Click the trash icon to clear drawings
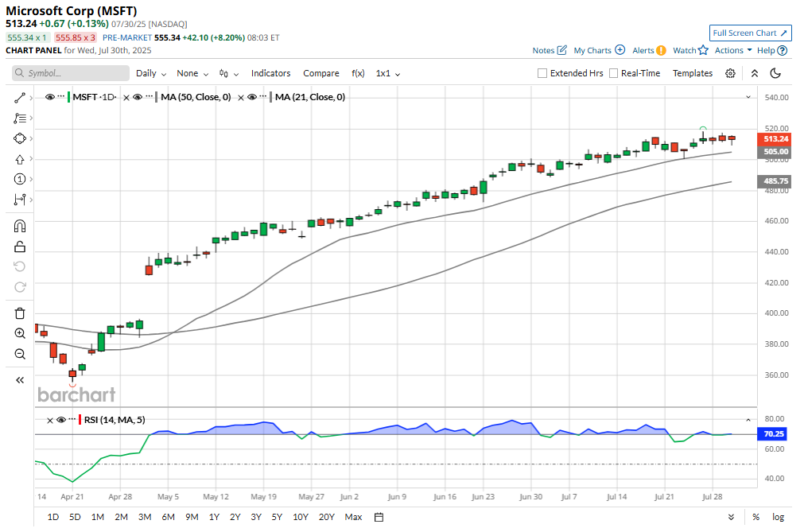Screen dimensions: 808x532 coord(20,313)
